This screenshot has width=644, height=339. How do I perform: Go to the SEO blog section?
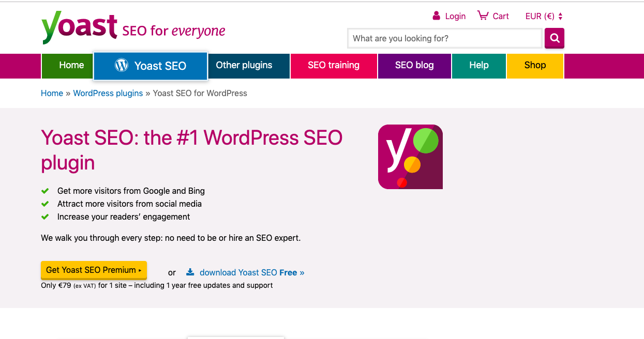[x=414, y=65]
